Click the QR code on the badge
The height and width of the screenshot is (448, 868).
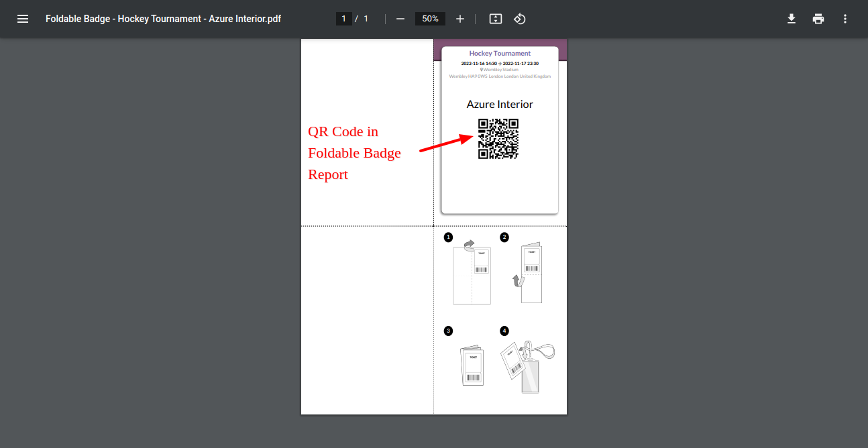pos(498,139)
